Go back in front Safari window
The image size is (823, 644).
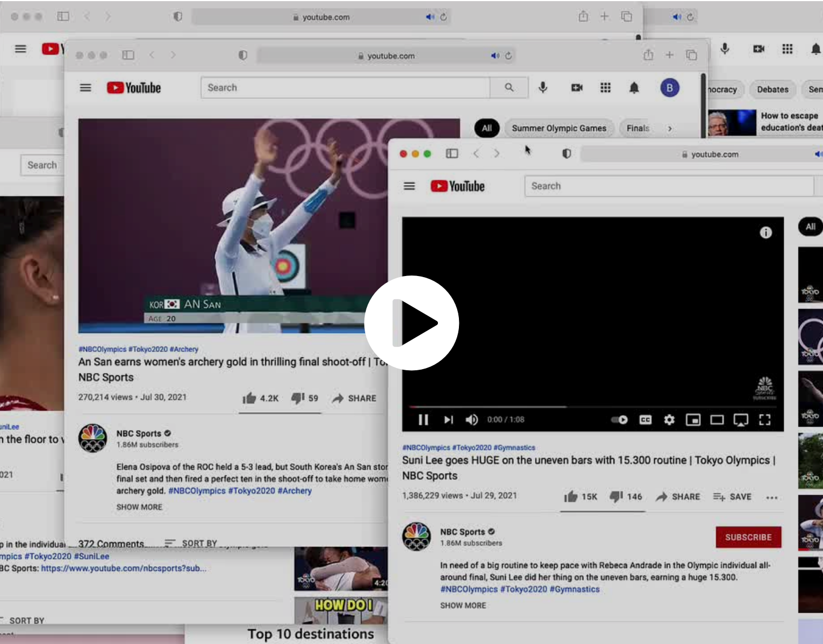pyautogui.click(x=476, y=154)
